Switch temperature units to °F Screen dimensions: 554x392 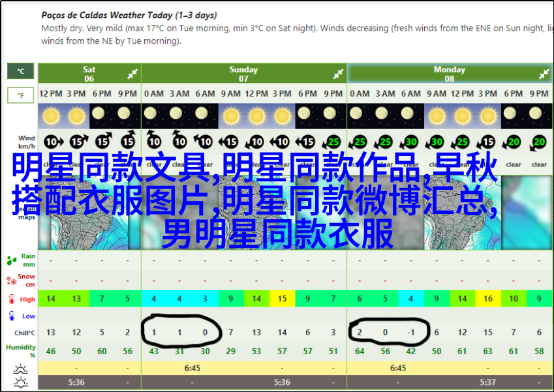pos(20,96)
